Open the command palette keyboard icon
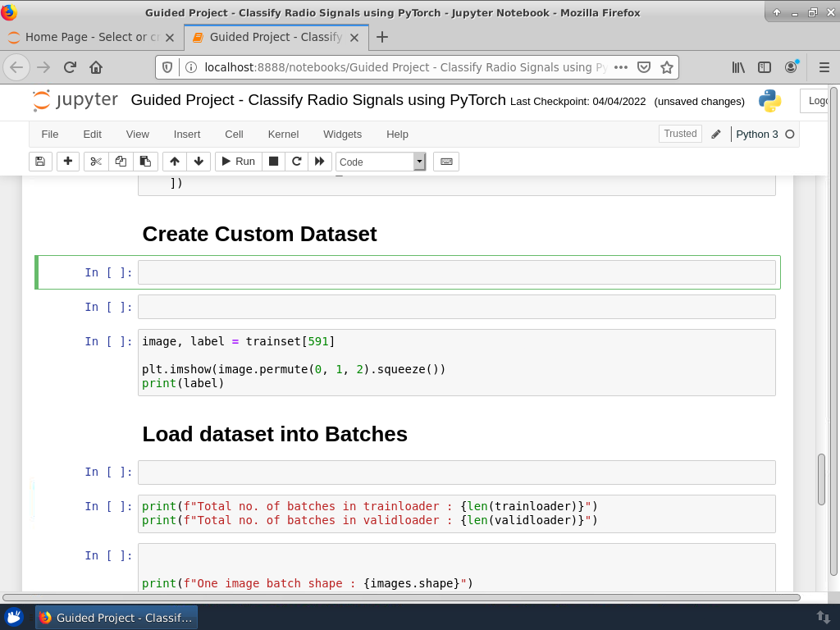840x630 pixels. pos(446,162)
